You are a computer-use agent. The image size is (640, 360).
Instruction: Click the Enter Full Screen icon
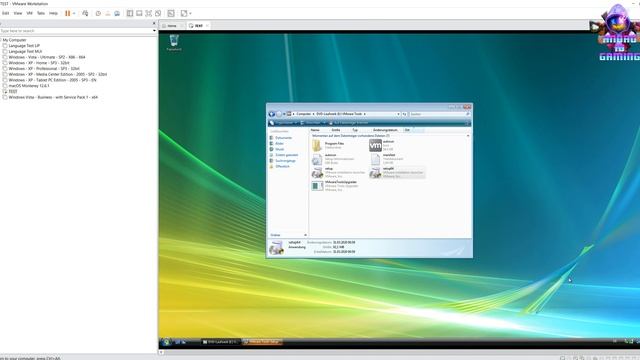pyautogui.click(x=149, y=13)
